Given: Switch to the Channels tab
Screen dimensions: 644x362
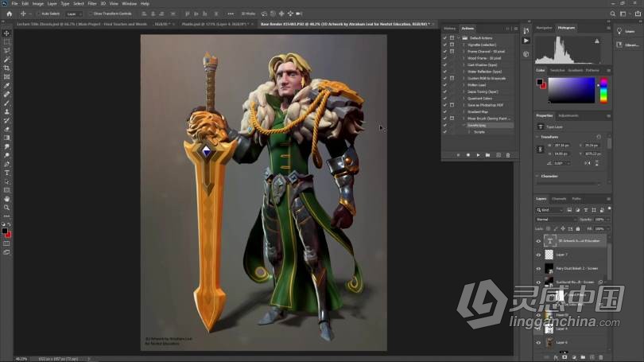Looking at the screenshot, I should (559, 199).
